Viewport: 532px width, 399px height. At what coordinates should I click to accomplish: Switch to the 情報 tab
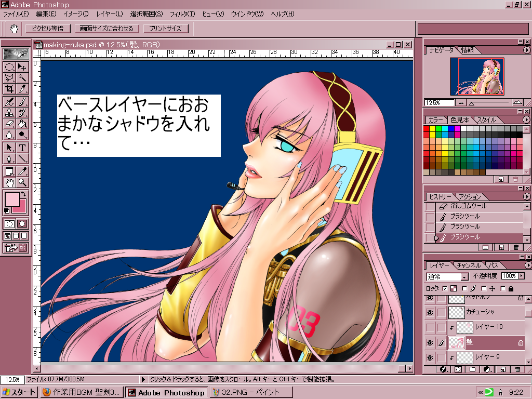467,50
